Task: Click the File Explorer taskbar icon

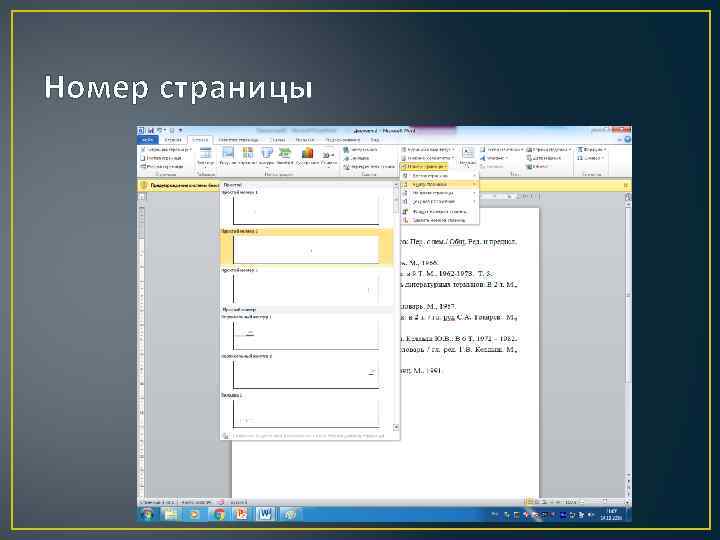Action: [170, 514]
